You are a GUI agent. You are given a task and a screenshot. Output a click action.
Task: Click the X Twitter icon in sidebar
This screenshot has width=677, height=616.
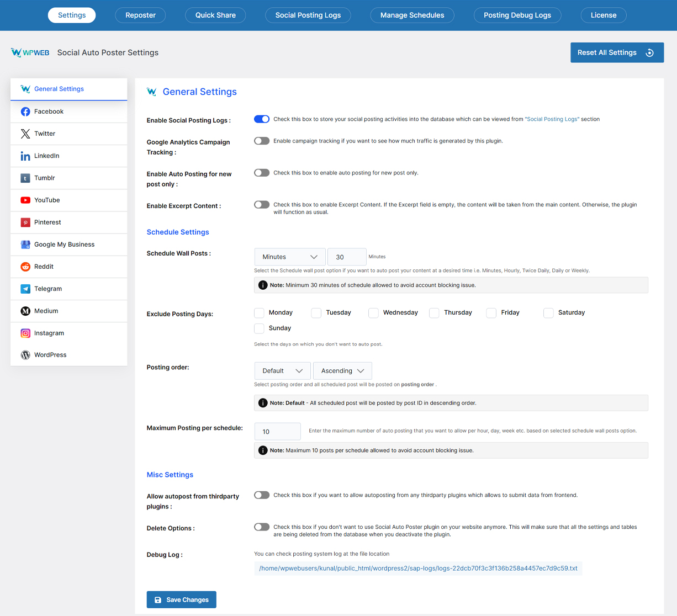(25, 134)
